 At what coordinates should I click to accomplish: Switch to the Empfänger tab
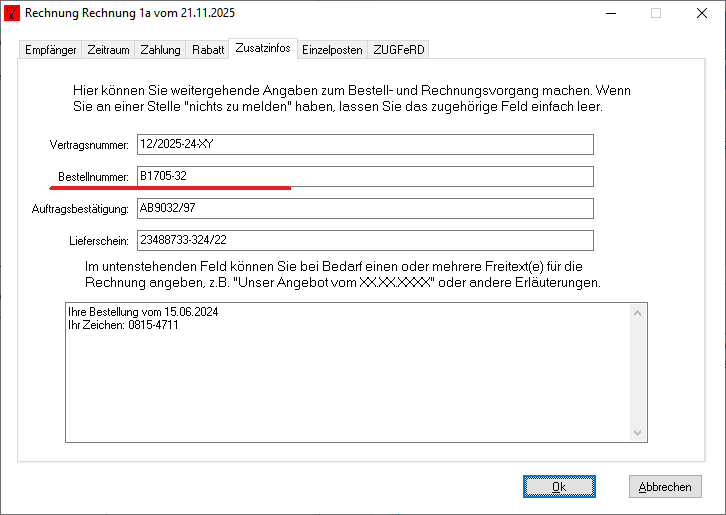pos(50,50)
